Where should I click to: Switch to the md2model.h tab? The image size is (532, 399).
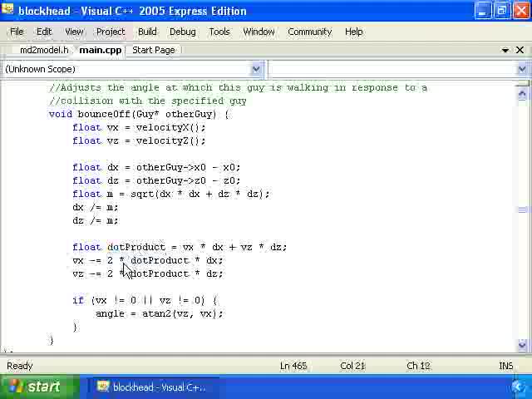[x=44, y=50]
